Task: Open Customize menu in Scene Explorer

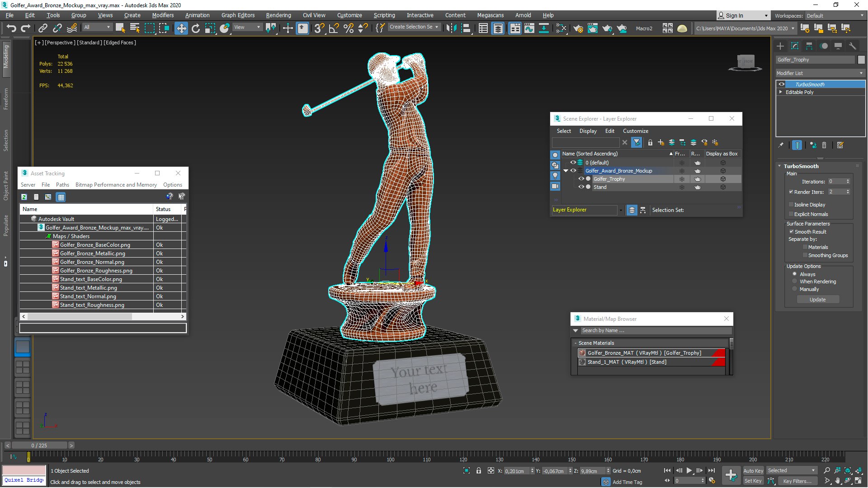Action: [635, 131]
